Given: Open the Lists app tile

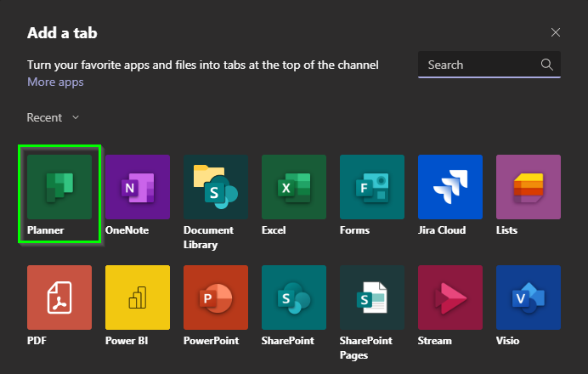Looking at the screenshot, I should click(x=529, y=187).
